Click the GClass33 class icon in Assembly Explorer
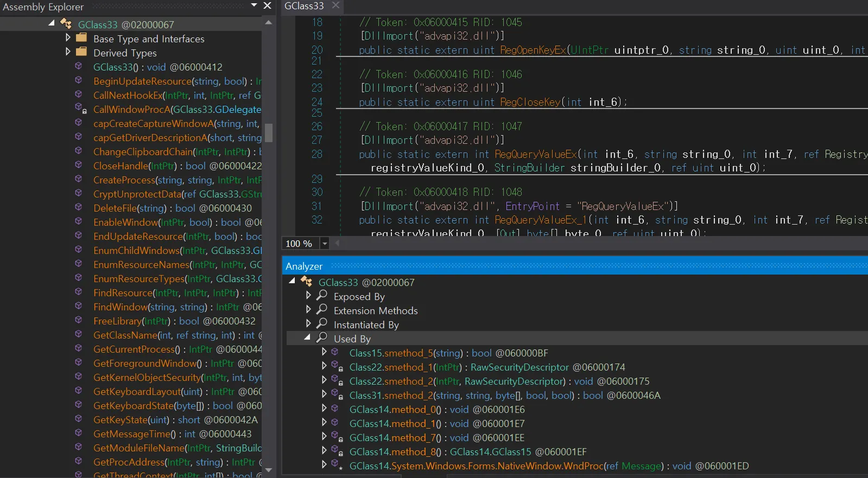Screen dimensions: 868x478 click(x=66, y=24)
